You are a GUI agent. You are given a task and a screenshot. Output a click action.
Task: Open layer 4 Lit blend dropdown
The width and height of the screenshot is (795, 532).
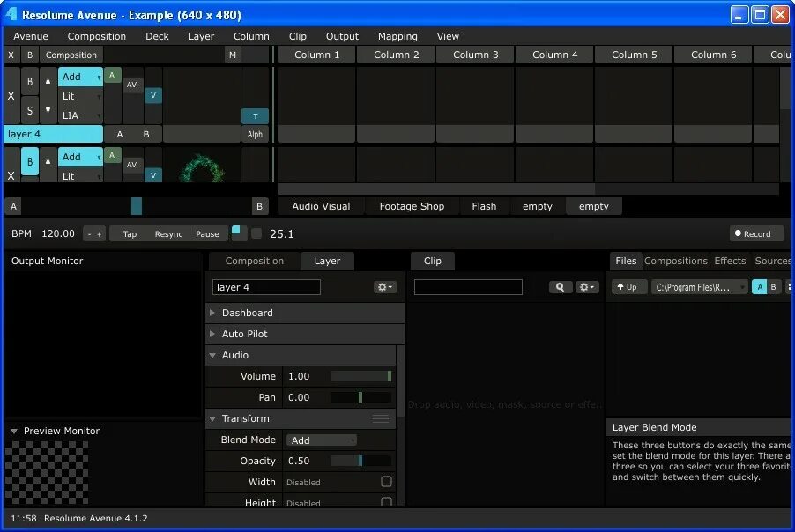click(80, 96)
